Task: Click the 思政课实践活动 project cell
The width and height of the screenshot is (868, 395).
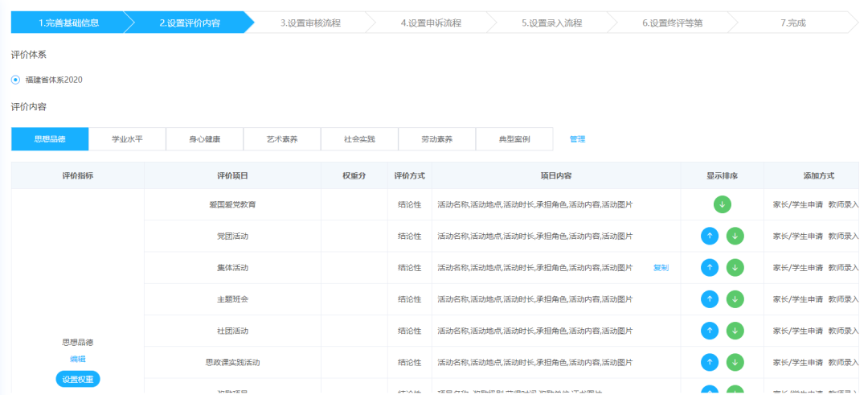Action: coord(232,362)
